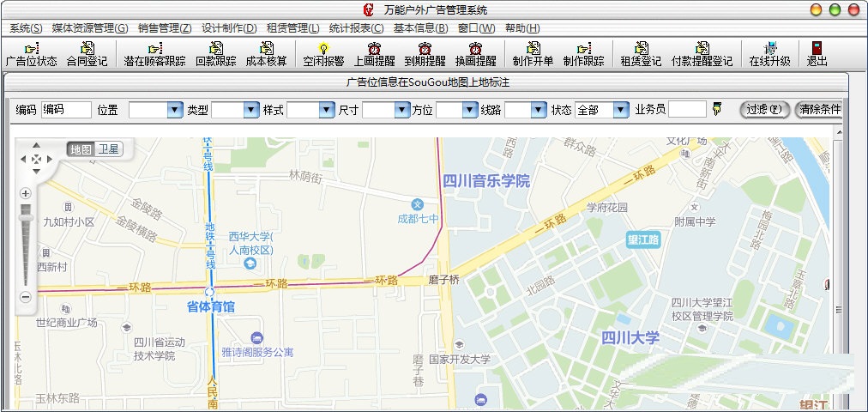Click the 在线升级 icon
The height and width of the screenshot is (412, 868).
tap(769, 49)
